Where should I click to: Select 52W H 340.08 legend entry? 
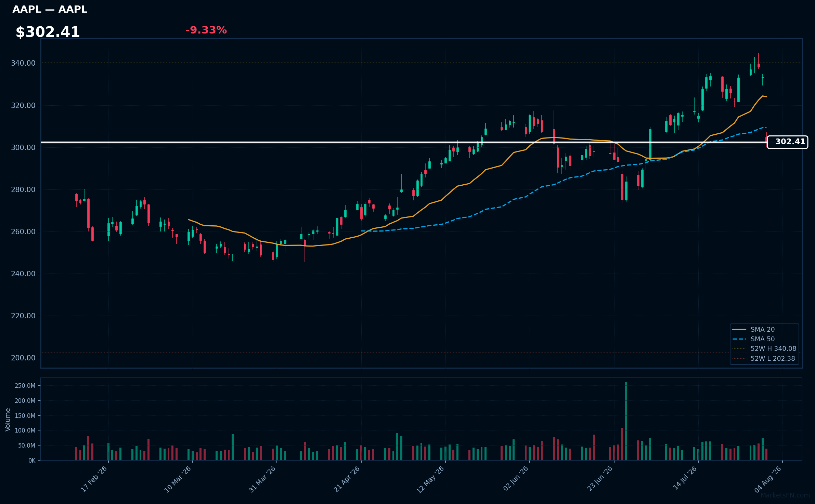click(x=764, y=348)
